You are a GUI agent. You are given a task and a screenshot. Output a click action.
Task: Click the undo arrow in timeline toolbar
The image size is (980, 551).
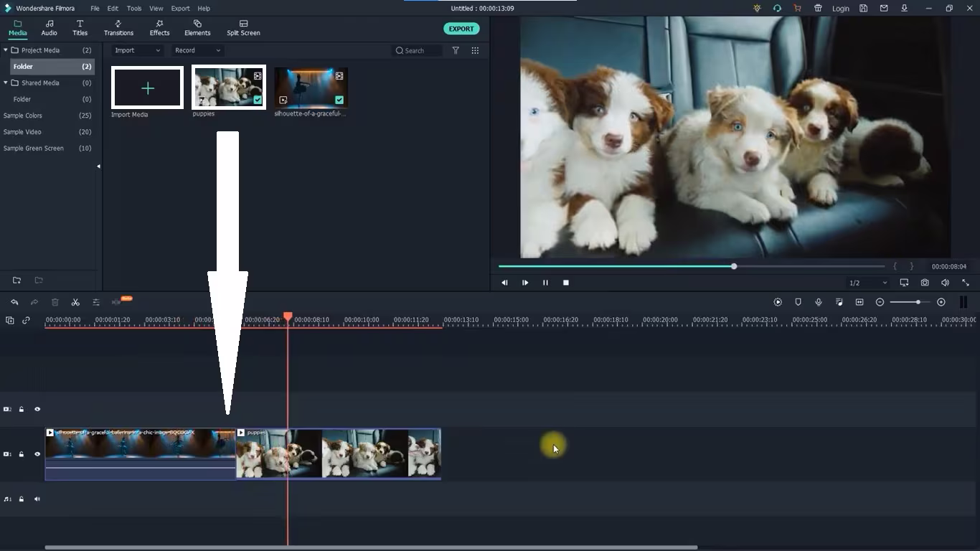click(14, 302)
